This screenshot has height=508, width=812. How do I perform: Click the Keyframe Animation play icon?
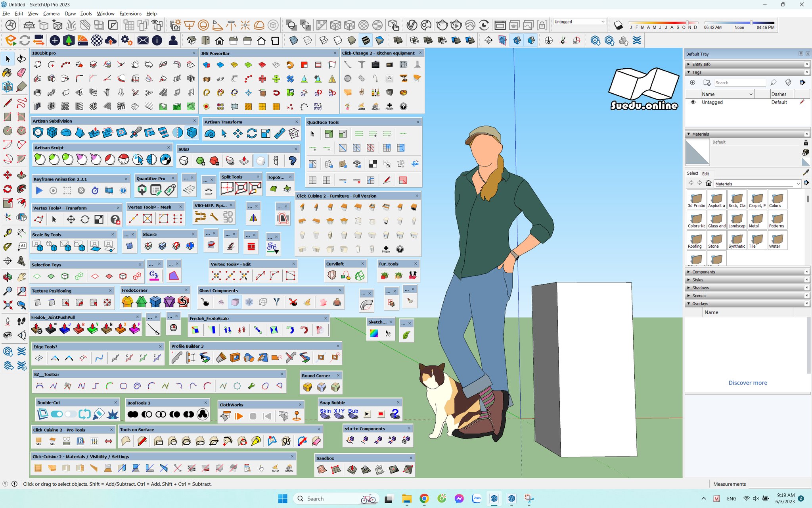[39, 190]
